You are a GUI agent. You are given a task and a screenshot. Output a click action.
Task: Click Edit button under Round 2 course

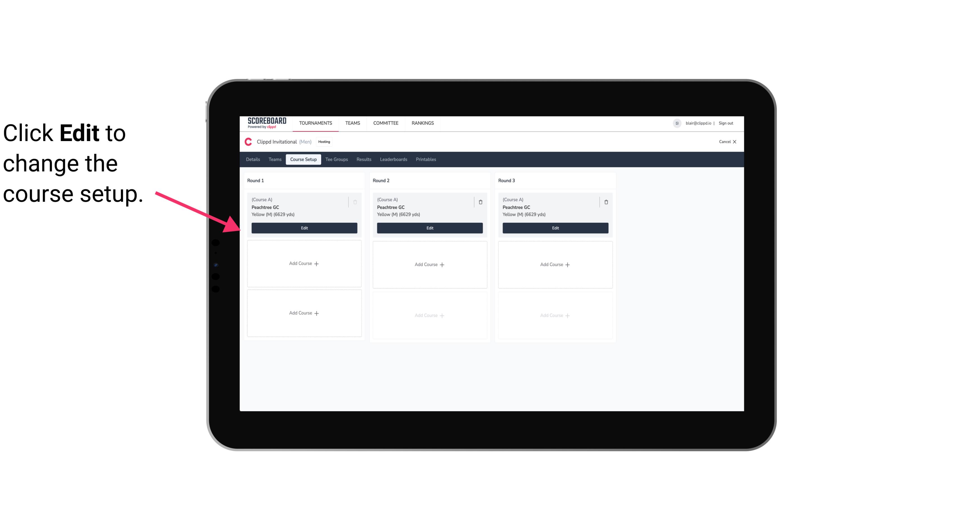(x=429, y=228)
